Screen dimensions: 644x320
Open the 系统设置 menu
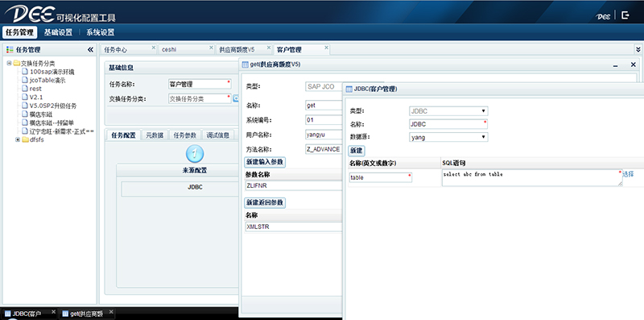[100, 32]
